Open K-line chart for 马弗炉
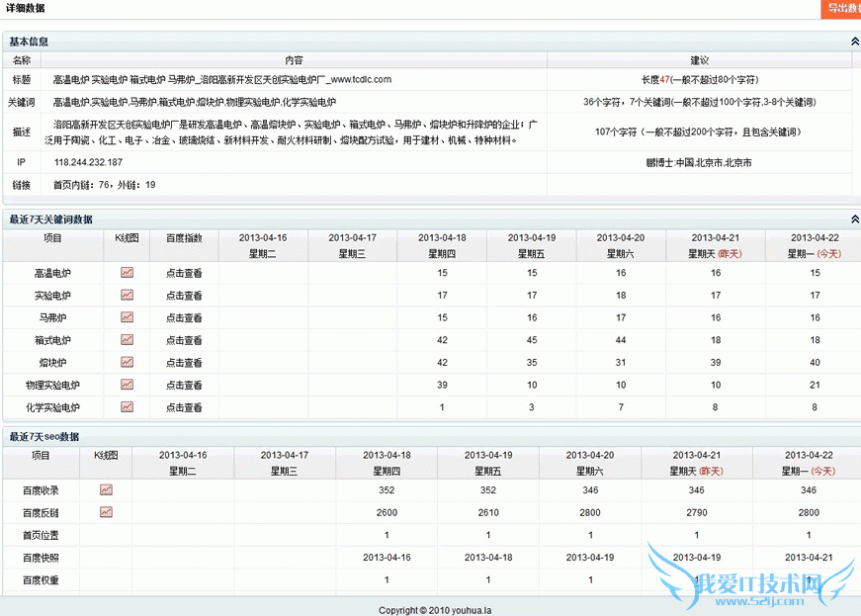The image size is (861, 616). [127, 317]
